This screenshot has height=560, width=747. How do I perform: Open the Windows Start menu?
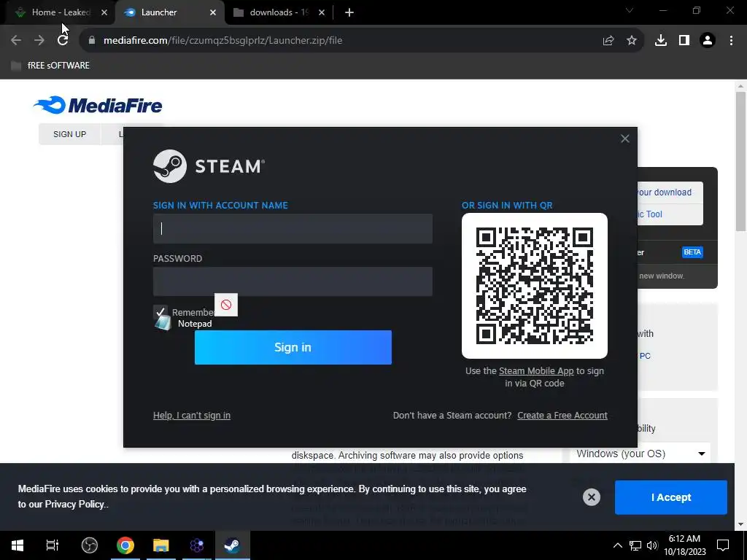tap(18, 545)
